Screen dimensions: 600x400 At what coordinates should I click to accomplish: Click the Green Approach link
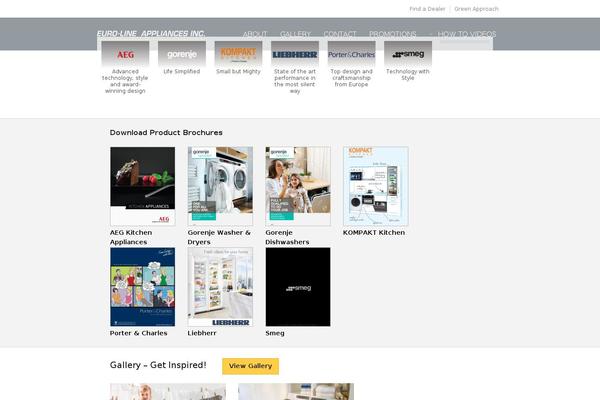click(x=476, y=9)
